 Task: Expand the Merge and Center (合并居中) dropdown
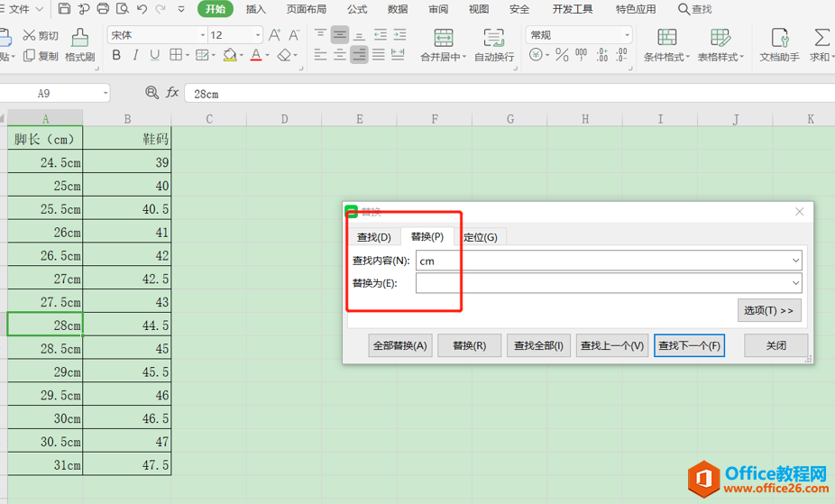463,57
